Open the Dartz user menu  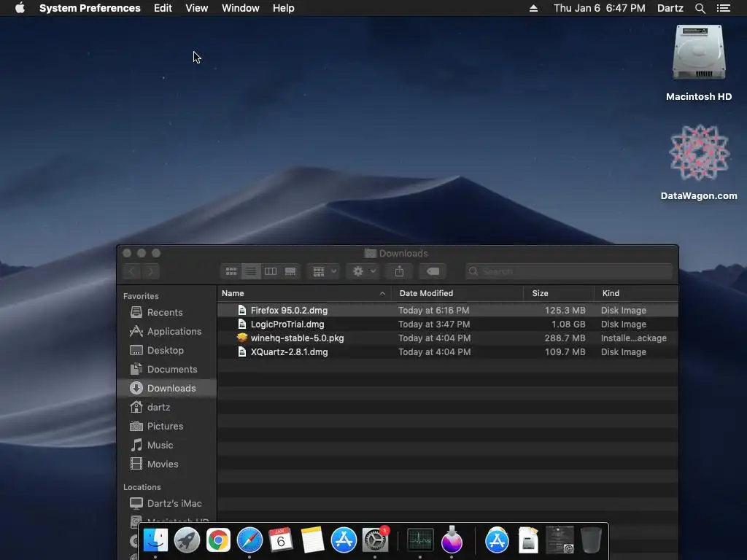[x=670, y=8]
